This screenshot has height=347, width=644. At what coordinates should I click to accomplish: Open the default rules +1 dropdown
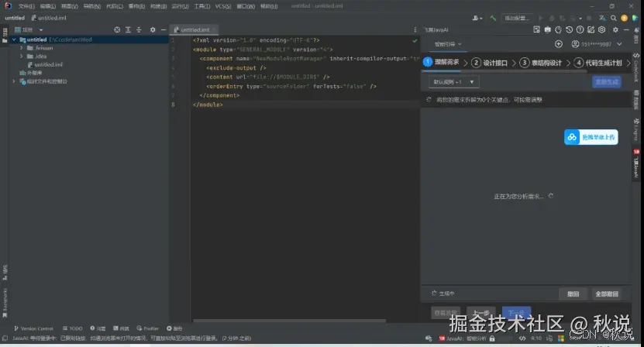tap(454, 82)
